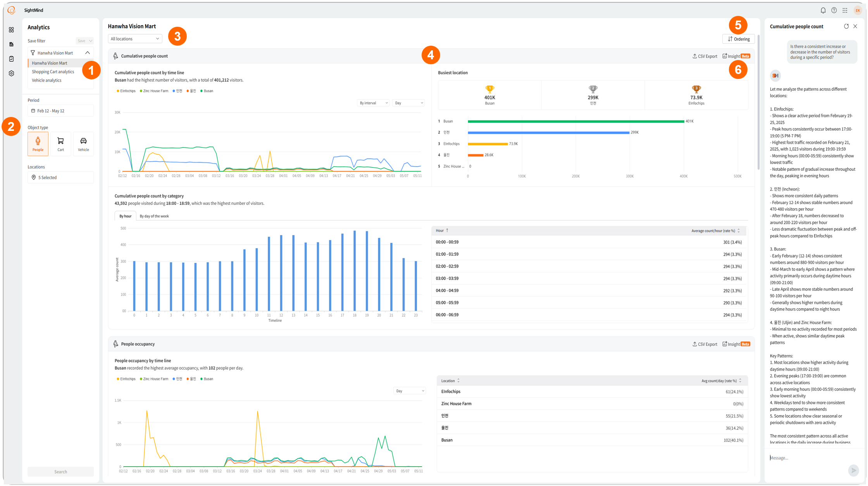
Task: Click the main dashboard vertical scrollbar
Action: (x=758, y=103)
